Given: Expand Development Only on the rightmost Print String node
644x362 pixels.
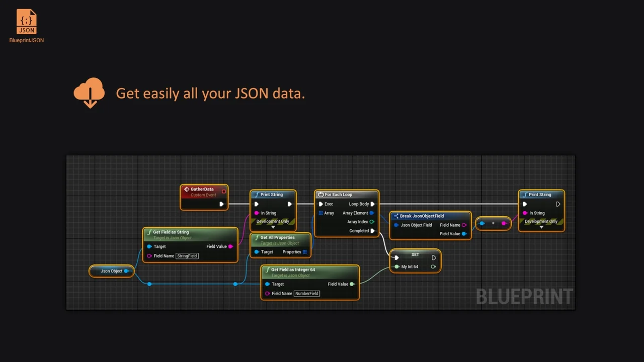Looking at the screenshot, I should (x=541, y=227).
